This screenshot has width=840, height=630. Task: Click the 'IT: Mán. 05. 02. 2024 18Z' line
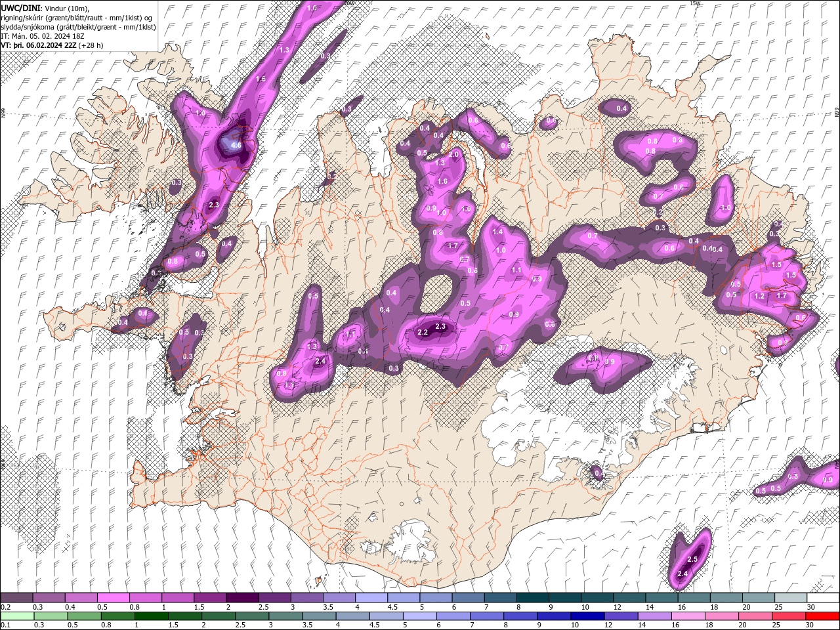coord(42,35)
